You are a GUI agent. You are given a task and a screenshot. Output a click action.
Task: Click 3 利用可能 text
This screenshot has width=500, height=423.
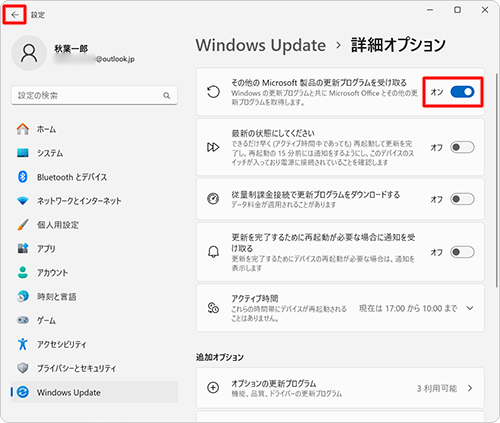click(x=437, y=388)
